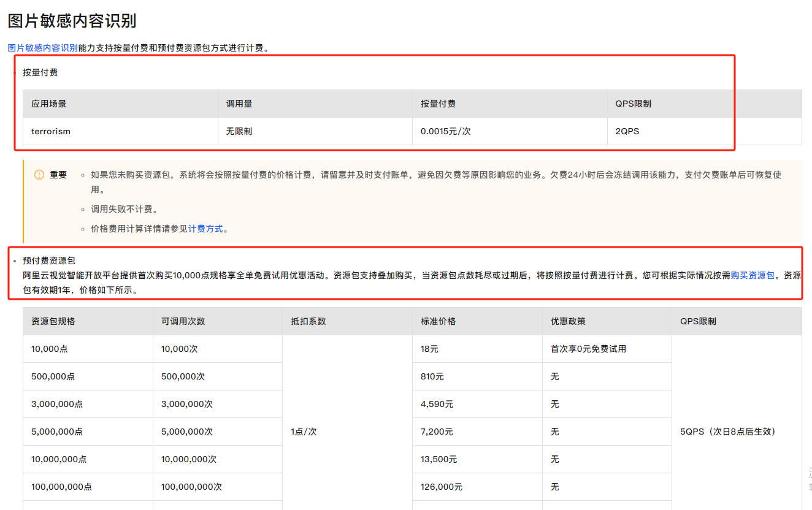The width and height of the screenshot is (812, 510).
Task: Click the 3,000,000次 calls cell
Action: (218, 404)
